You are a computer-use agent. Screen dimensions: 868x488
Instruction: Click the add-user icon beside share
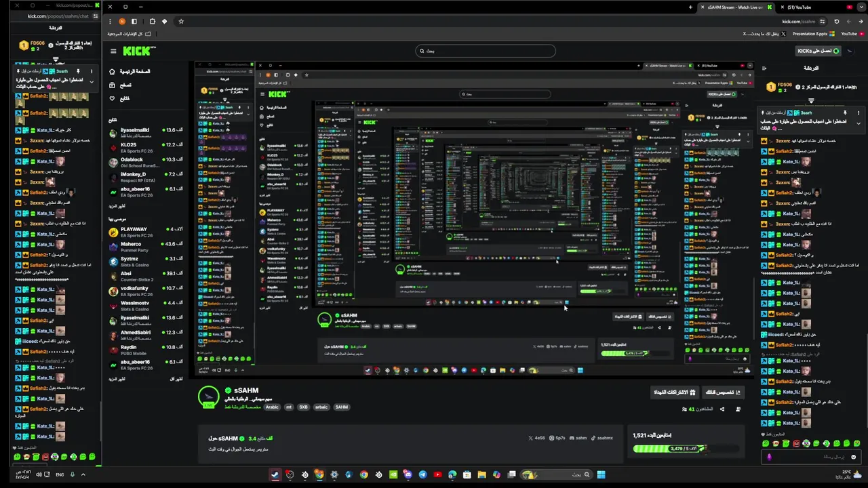pyautogui.click(x=738, y=409)
